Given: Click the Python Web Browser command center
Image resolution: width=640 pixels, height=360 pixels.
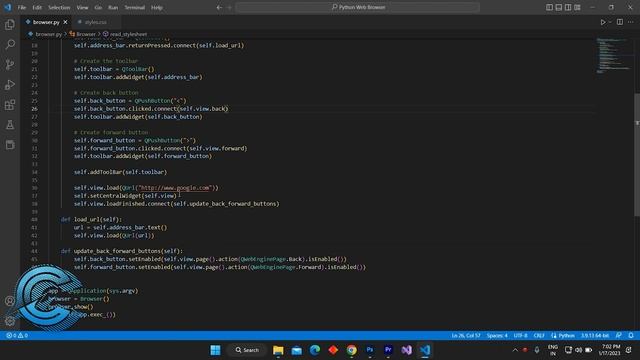Looking at the screenshot, I should (x=358, y=7).
